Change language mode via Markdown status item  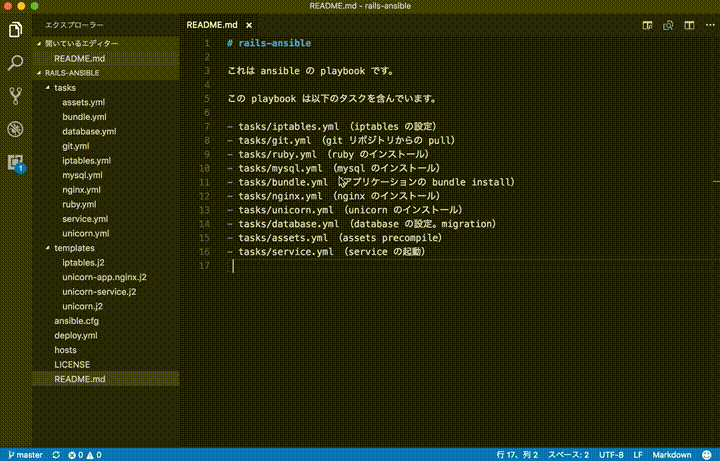(x=672, y=455)
